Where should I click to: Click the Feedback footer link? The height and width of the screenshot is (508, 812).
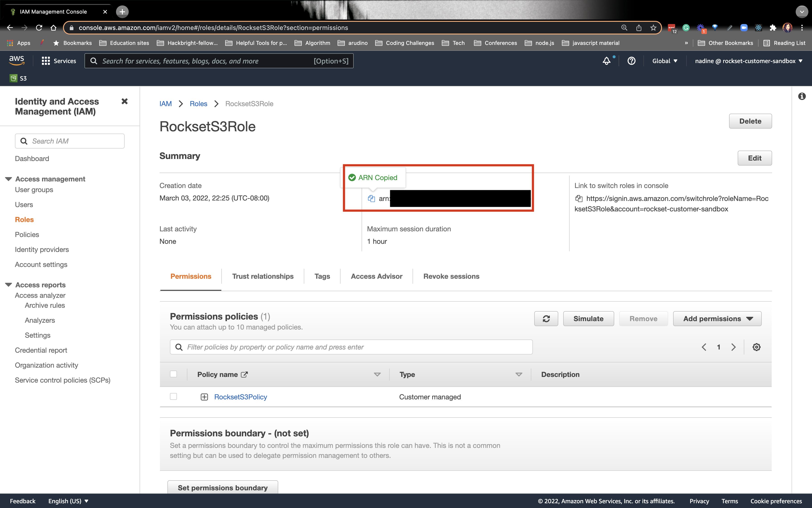[x=22, y=501]
